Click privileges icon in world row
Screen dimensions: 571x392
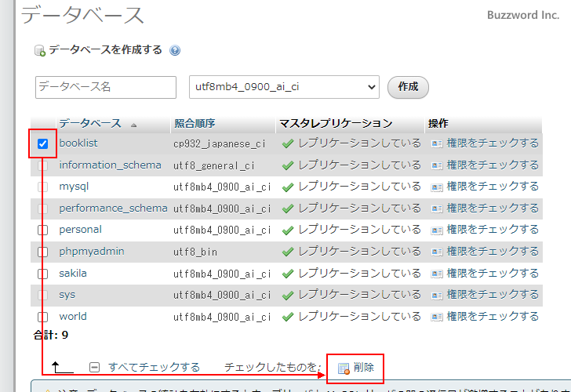437,317
